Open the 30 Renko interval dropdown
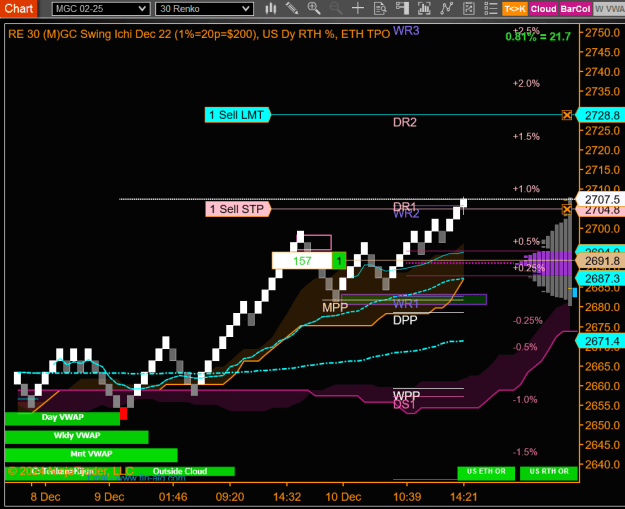The image size is (625, 509). (x=204, y=9)
